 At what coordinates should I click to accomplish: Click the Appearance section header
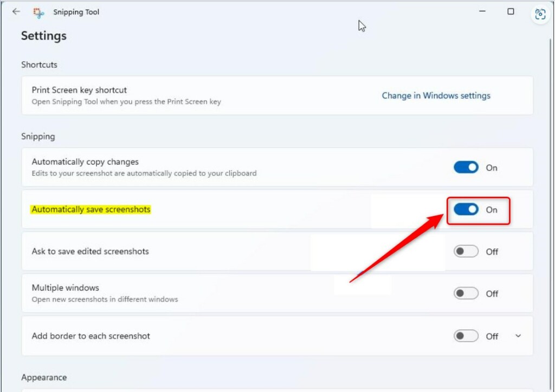point(44,377)
